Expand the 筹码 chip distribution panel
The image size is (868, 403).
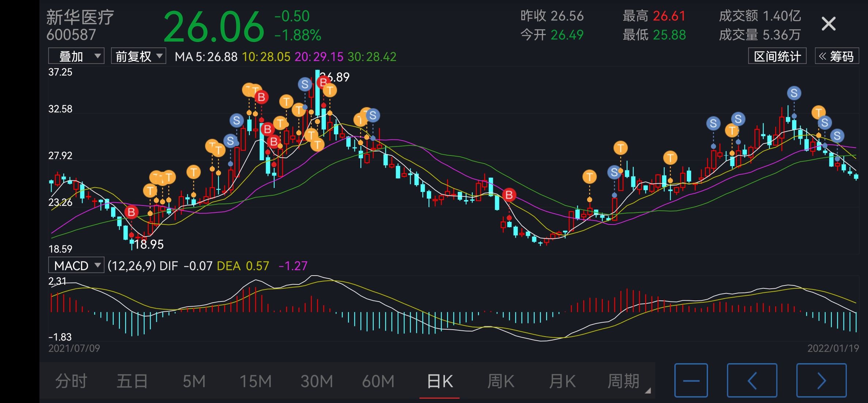click(837, 56)
